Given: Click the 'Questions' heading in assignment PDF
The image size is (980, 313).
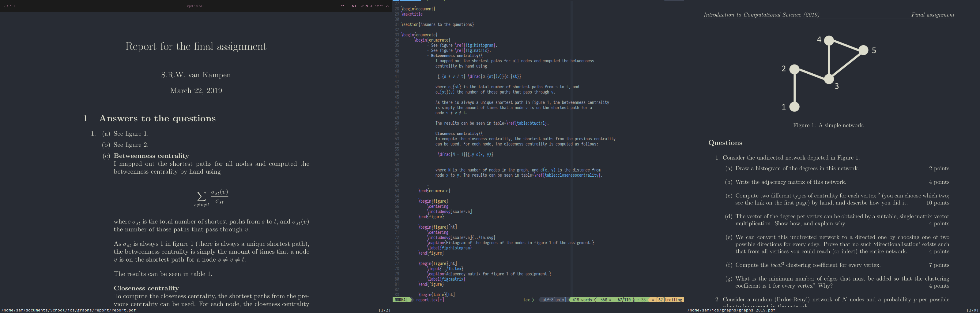Looking at the screenshot, I should pos(725,143).
